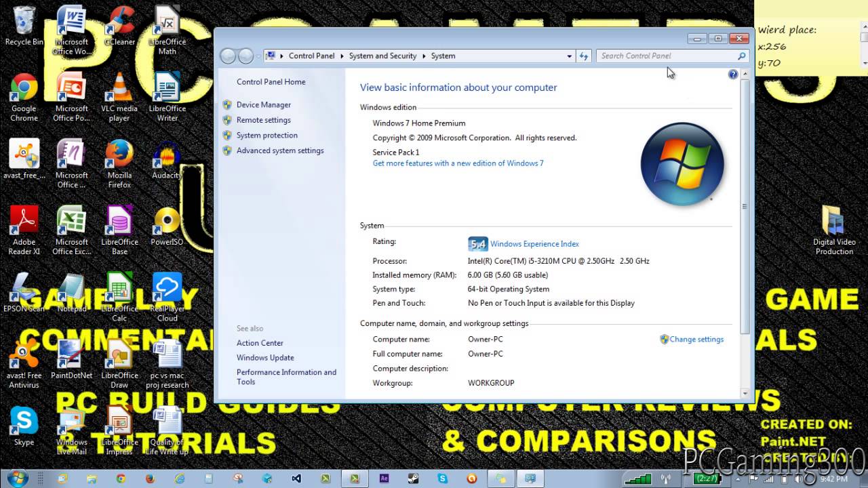The image size is (868, 488).
Task: Show hidden tray icons arrow
Action: pos(738,479)
